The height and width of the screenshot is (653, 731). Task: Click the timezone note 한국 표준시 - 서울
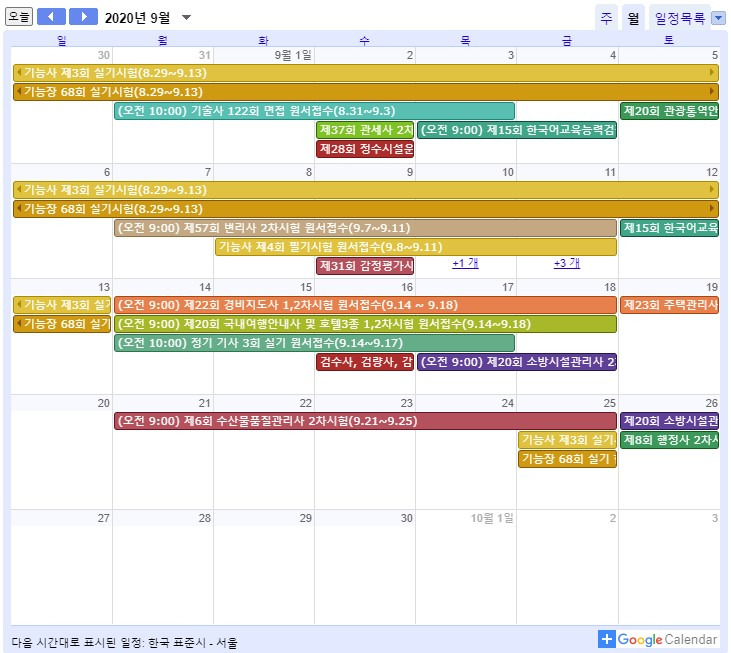pos(193,643)
